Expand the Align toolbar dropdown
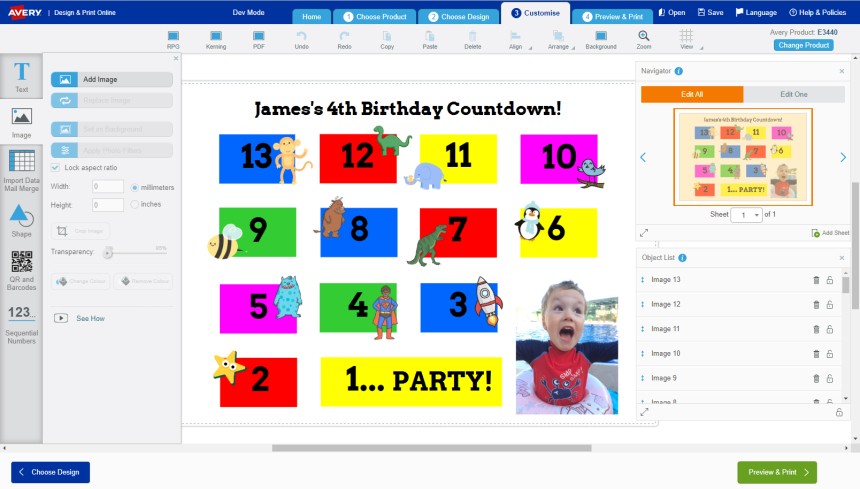Viewport: 860px width, 489px height. click(x=518, y=40)
